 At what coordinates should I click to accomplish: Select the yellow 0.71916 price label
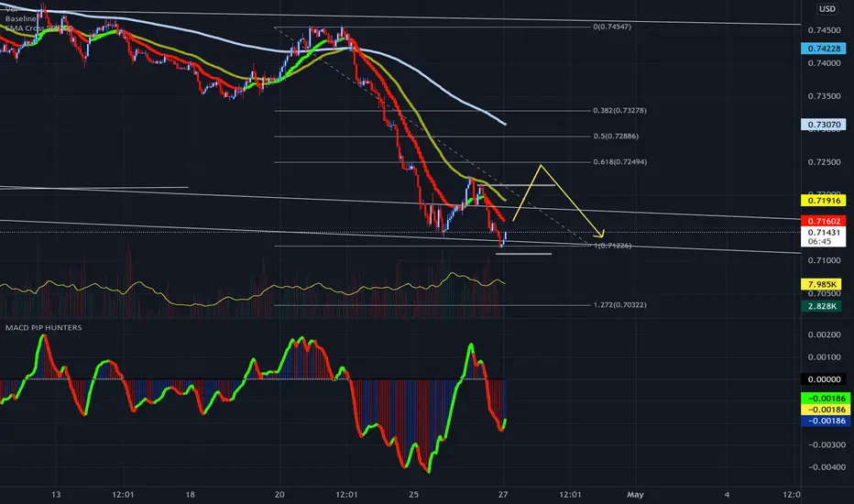pyautogui.click(x=824, y=201)
